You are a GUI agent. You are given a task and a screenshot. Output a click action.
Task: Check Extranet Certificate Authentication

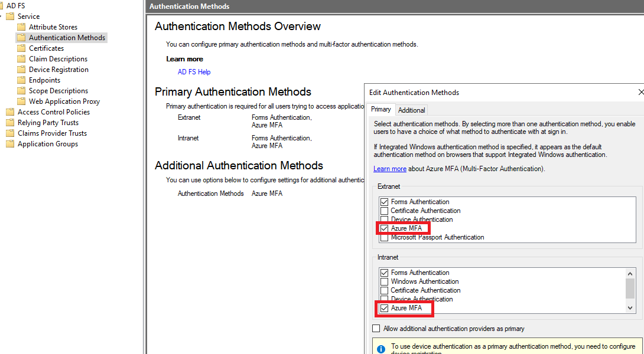pyautogui.click(x=385, y=211)
